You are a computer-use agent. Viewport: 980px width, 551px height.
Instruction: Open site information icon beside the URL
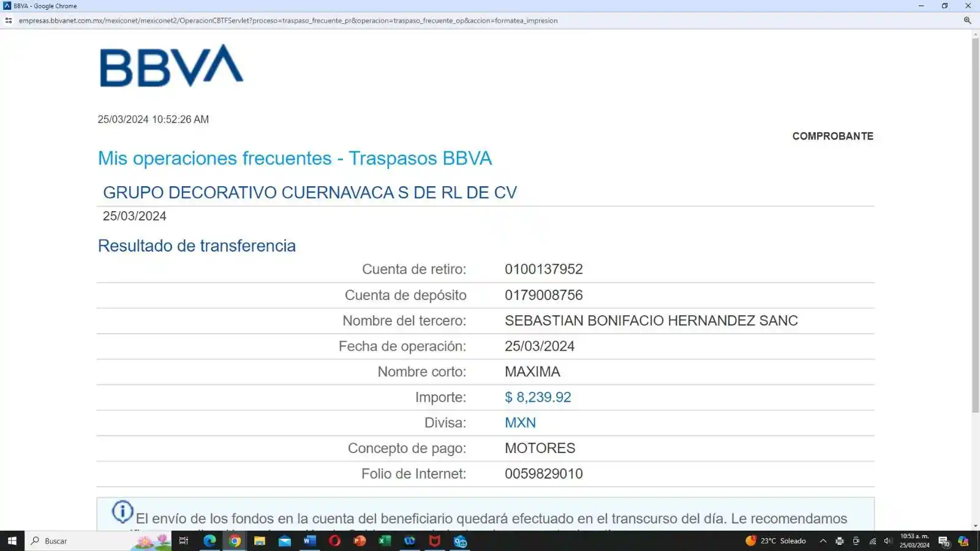click(9, 20)
